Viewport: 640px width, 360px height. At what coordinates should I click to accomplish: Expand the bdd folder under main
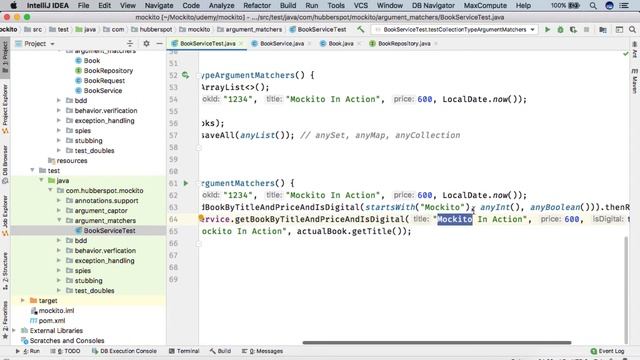(x=59, y=100)
